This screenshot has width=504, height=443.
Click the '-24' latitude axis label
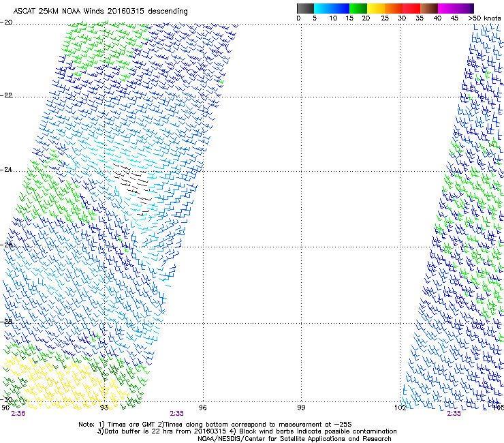(6, 170)
